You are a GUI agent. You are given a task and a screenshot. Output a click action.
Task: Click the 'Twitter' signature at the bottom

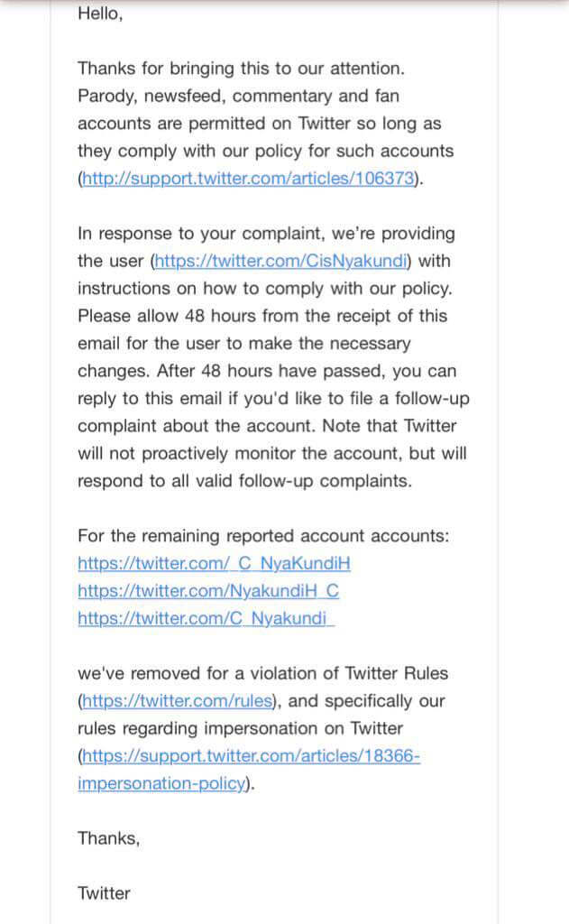tap(104, 892)
